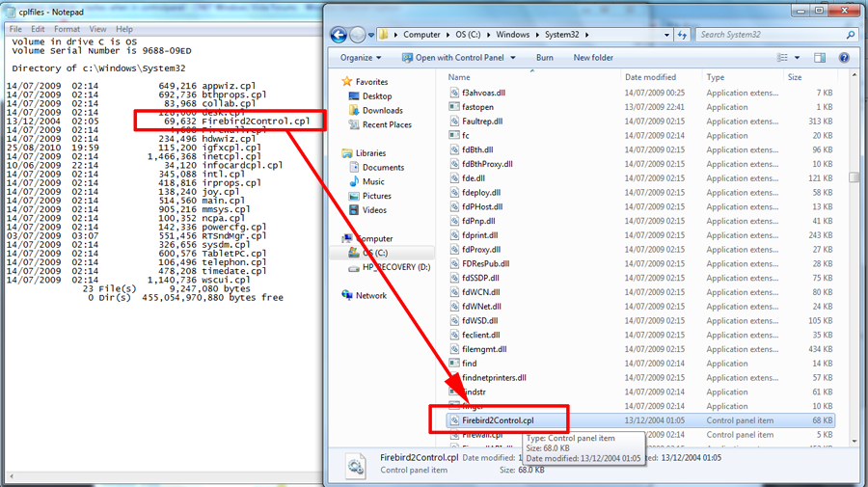Viewport: 868px width, 487px height.
Task: Sort files by Name column
Action: coord(459,77)
